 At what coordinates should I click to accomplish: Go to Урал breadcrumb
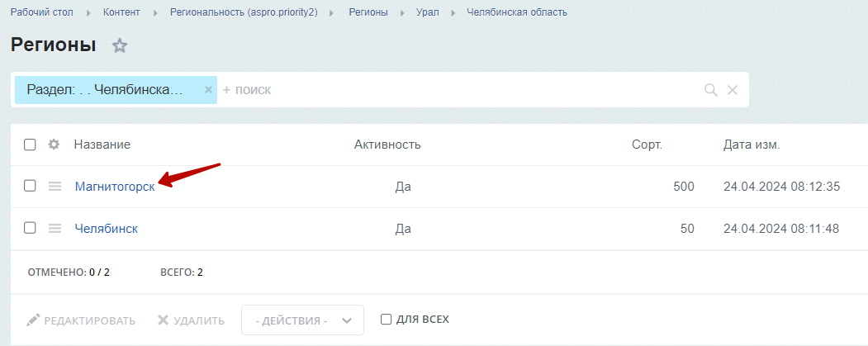point(427,12)
